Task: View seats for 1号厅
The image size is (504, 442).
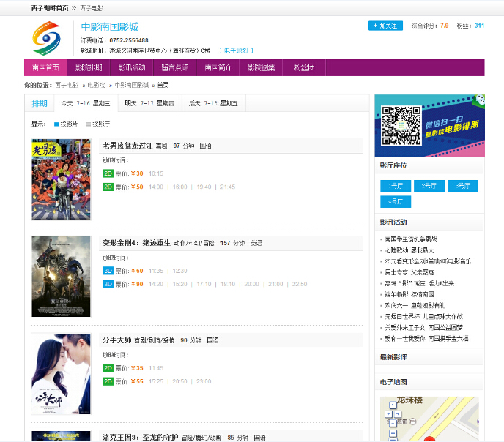Action: coord(396,186)
